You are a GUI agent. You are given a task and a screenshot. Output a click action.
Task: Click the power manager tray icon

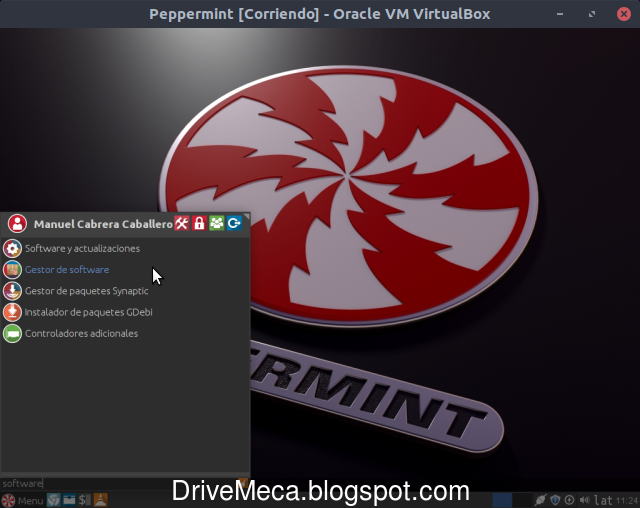point(569,500)
